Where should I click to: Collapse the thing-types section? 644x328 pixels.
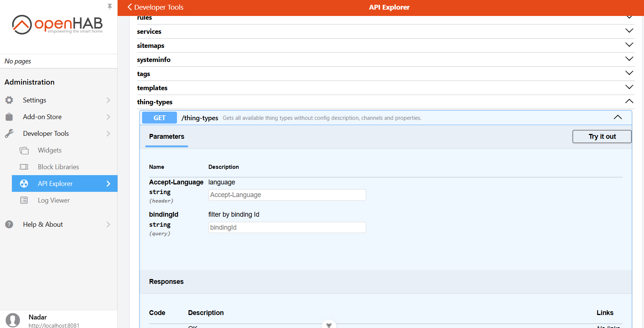click(629, 101)
